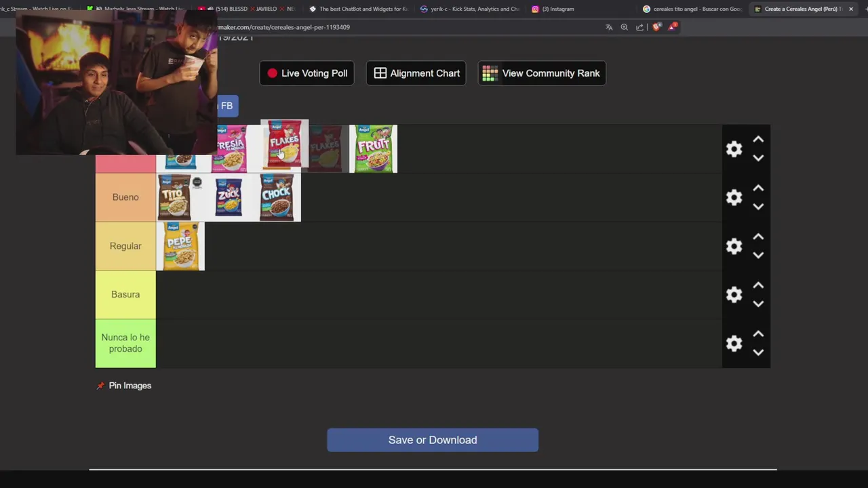Switch to the BLESSD x JAVIELO YouTube tab
The width and height of the screenshot is (868, 488).
click(x=247, y=9)
